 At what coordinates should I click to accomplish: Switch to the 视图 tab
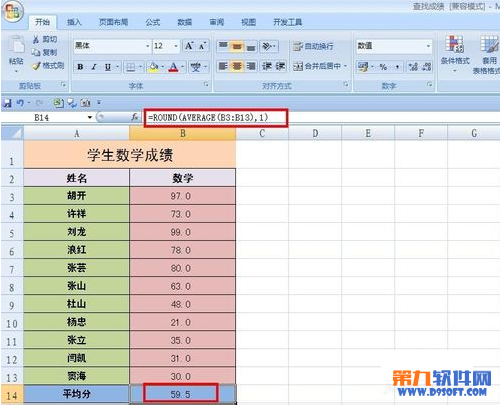[x=248, y=22]
